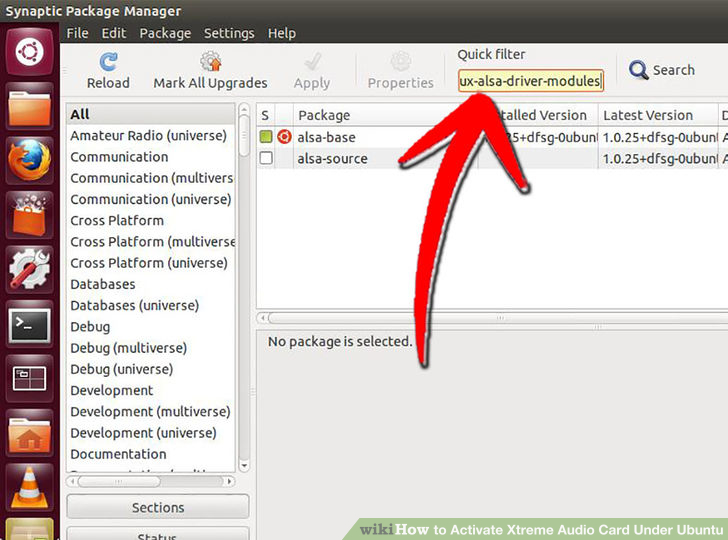Open the Home folder dock icon
Image resolution: width=728 pixels, height=540 pixels.
pos(29,434)
